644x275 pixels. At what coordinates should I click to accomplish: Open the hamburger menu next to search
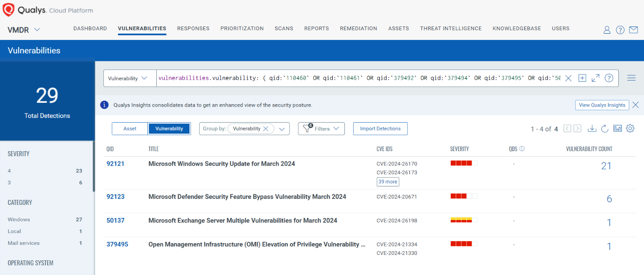631,78
